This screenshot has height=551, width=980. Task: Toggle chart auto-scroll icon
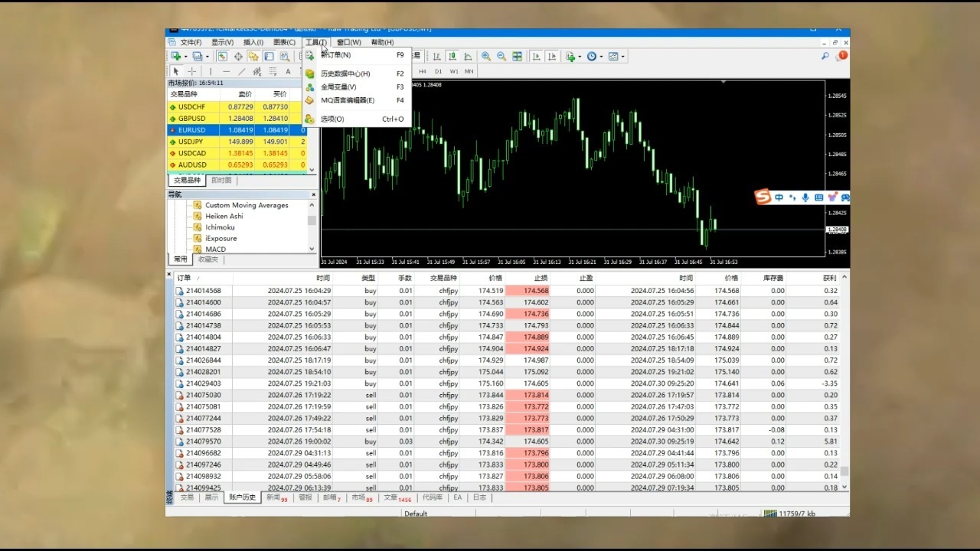(536, 56)
